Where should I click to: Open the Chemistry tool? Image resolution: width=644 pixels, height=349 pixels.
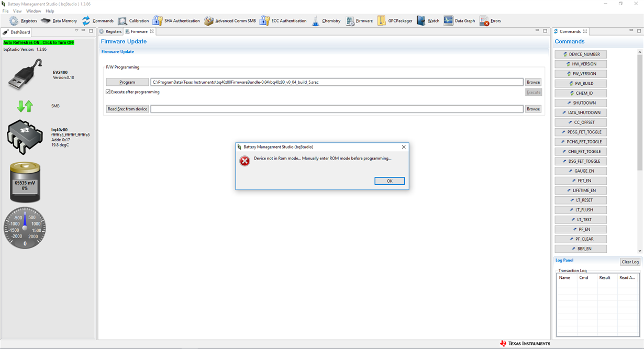[x=326, y=21]
